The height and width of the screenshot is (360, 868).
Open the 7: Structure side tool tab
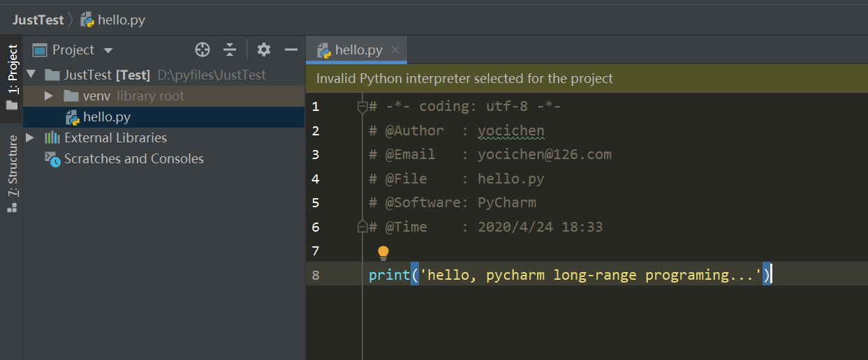(12, 174)
